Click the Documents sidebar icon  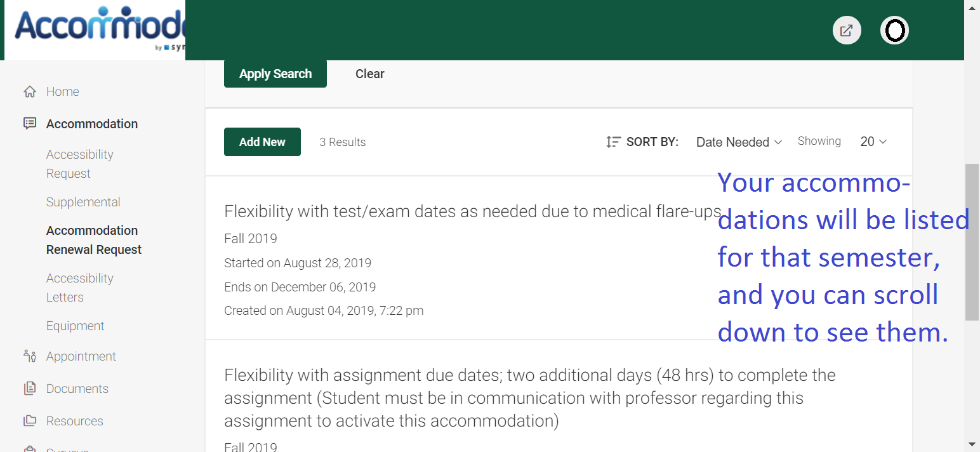pos(30,389)
